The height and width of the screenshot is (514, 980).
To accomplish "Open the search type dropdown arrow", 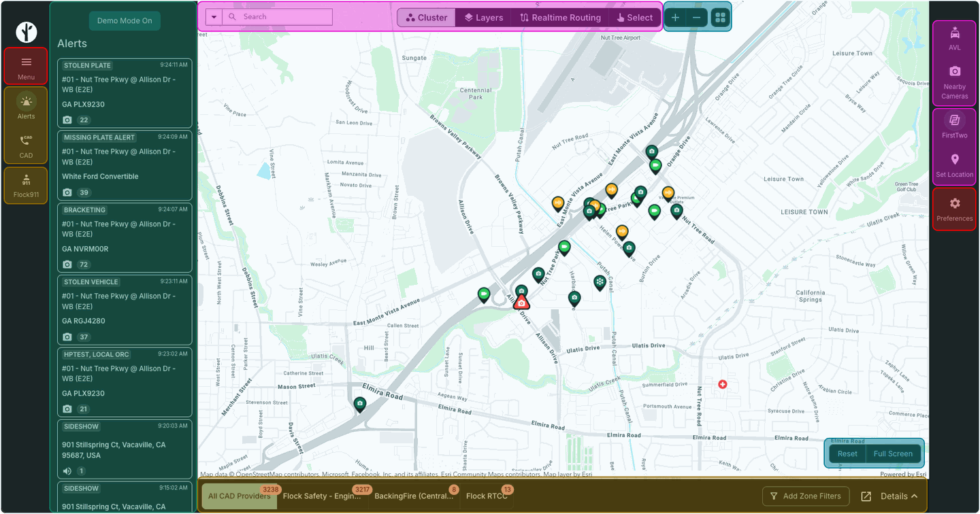I will click(214, 17).
